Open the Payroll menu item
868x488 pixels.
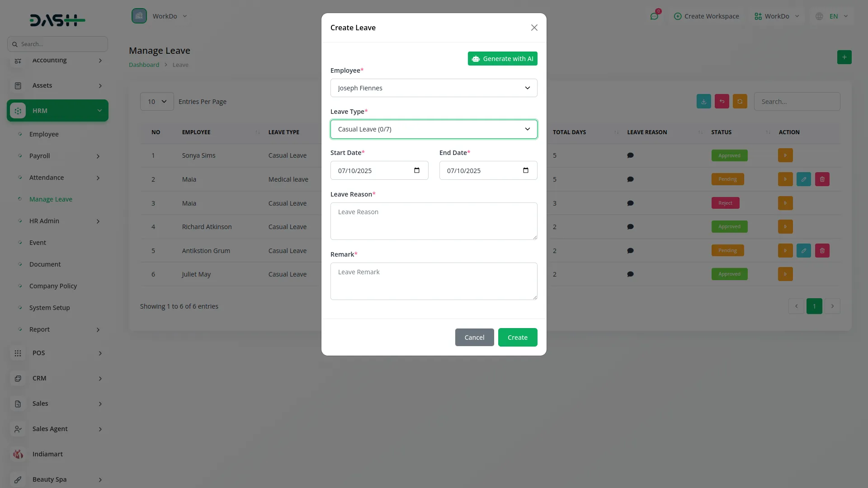(x=39, y=156)
